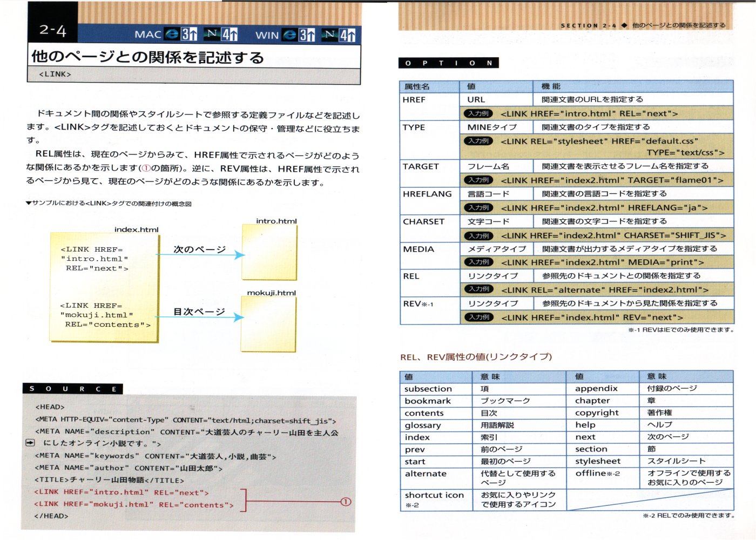This screenshot has height=540, width=756.
Task: Click the 入力例 badge in the HREF row
Action: coord(478,113)
